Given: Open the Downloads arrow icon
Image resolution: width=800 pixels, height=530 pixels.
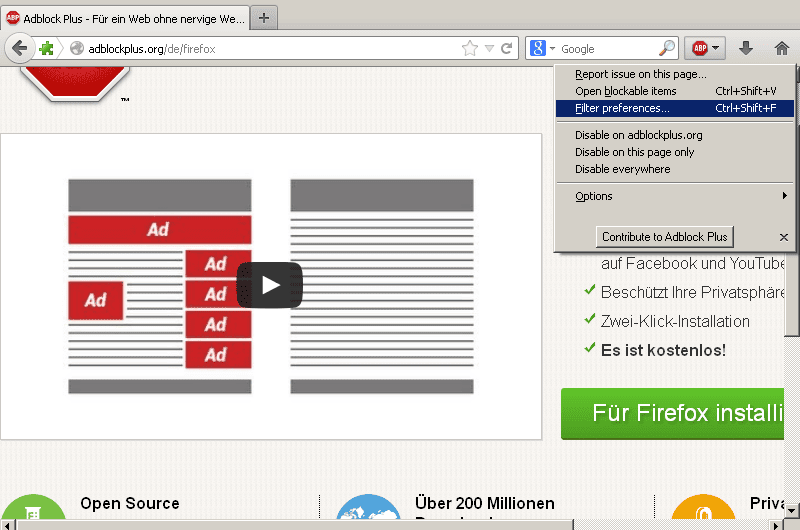Looking at the screenshot, I should tap(746, 48).
